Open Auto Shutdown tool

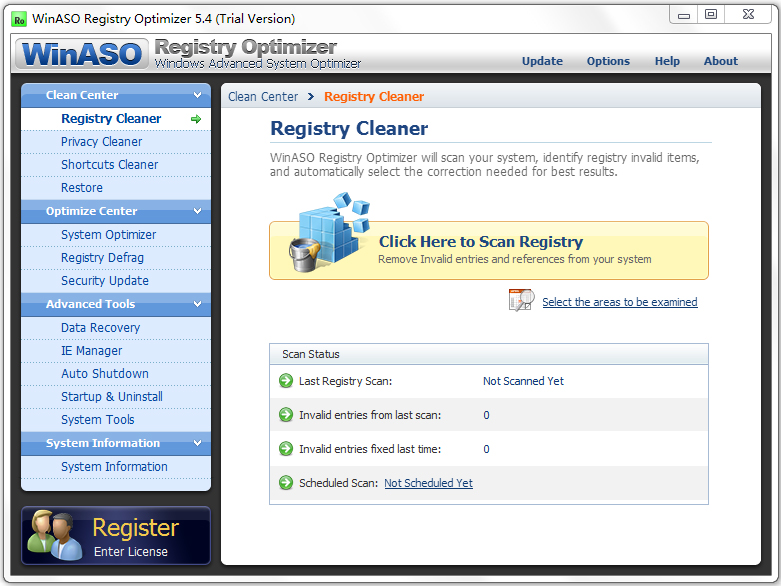116,374
